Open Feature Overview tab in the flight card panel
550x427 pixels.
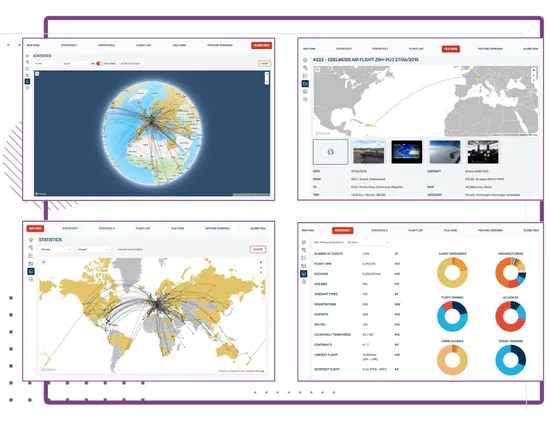click(x=490, y=49)
